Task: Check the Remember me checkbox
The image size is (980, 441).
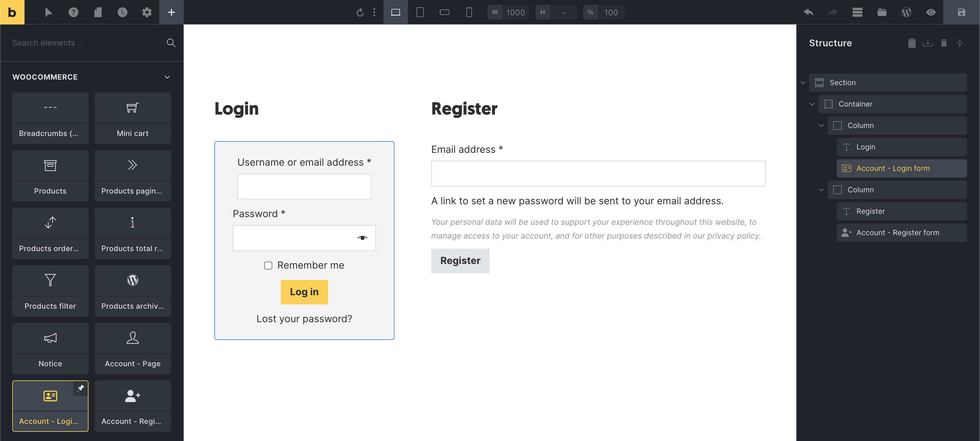Action: coord(268,265)
